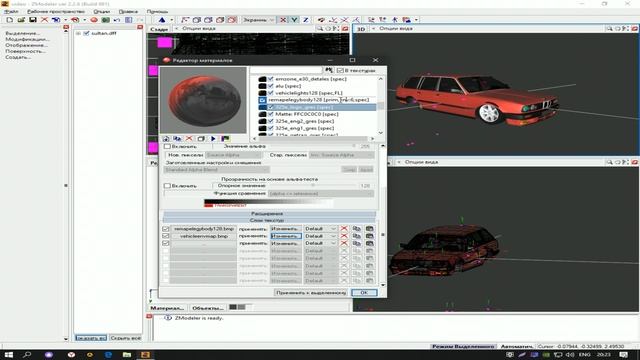640x360 pixels.
Task: Open texture browser icon in remapelegybody128.bmp row
Action: pyautogui.click(x=369, y=229)
